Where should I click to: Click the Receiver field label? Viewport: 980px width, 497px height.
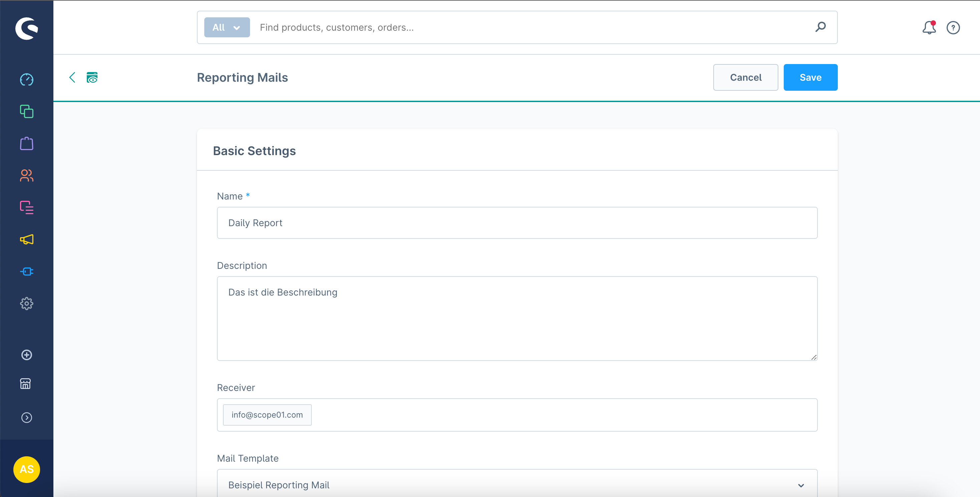point(236,388)
